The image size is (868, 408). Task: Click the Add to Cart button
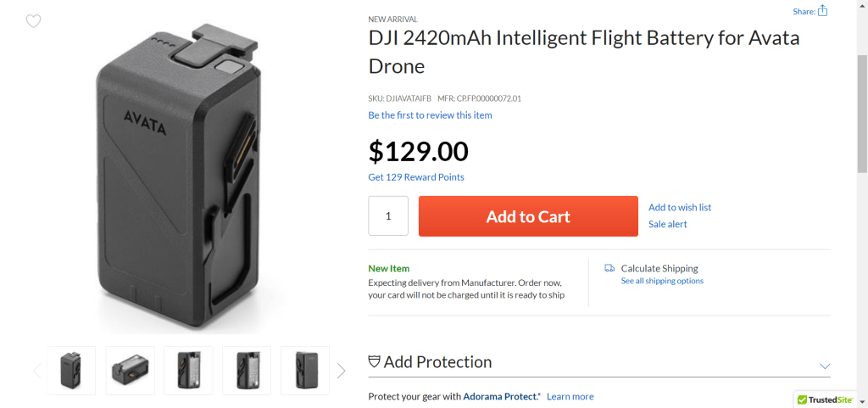tap(528, 216)
